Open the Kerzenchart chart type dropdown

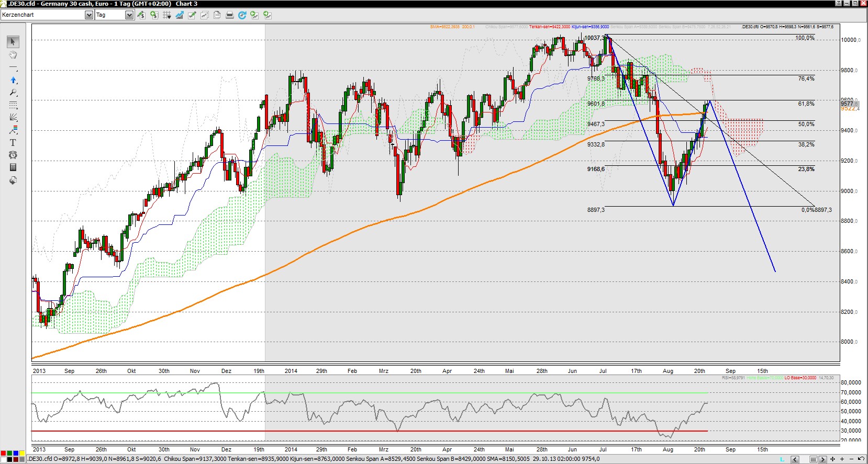[x=88, y=15]
